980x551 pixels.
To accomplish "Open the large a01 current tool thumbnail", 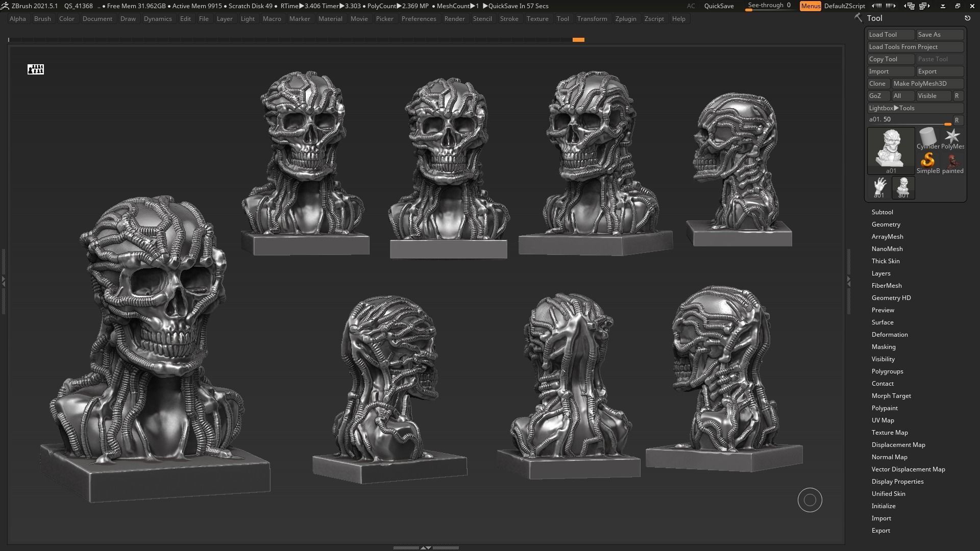I will [x=891, y=151].
